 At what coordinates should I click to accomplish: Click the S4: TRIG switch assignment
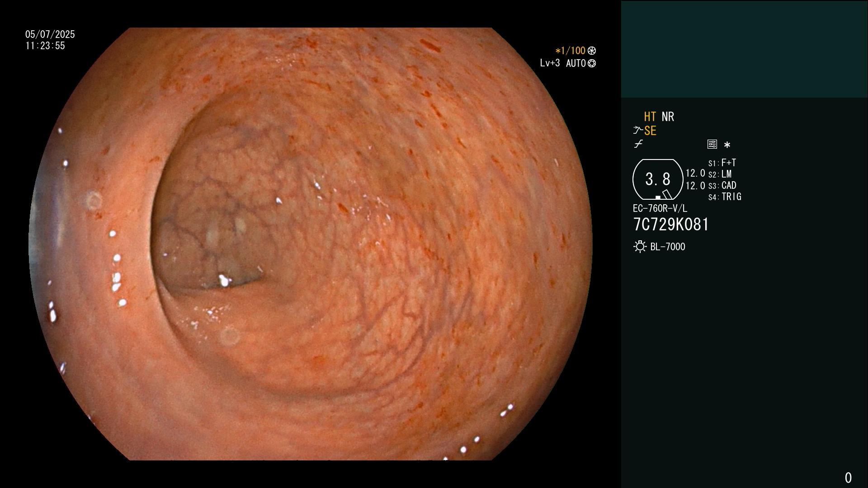pos(725,197)
